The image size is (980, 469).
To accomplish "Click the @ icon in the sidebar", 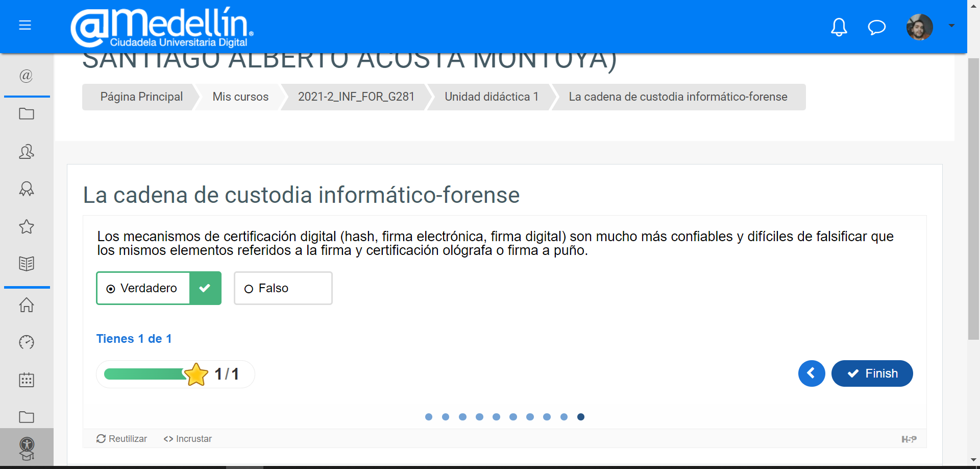I will (x=26, y=76).
